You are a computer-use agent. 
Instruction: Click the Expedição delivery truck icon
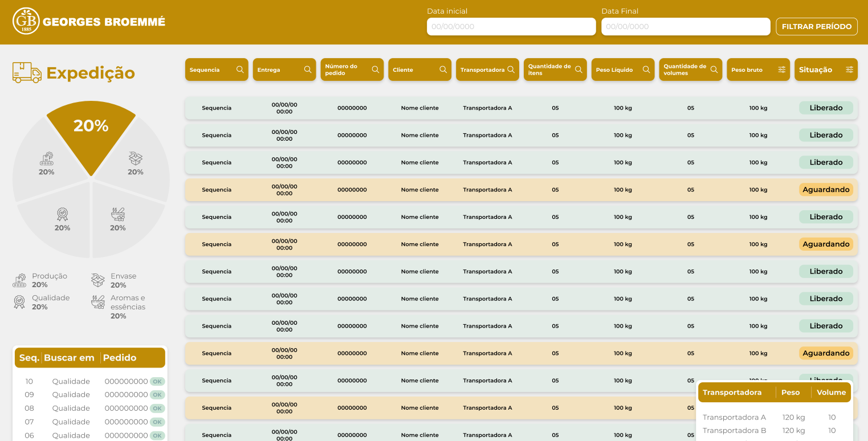click(27, 73)
